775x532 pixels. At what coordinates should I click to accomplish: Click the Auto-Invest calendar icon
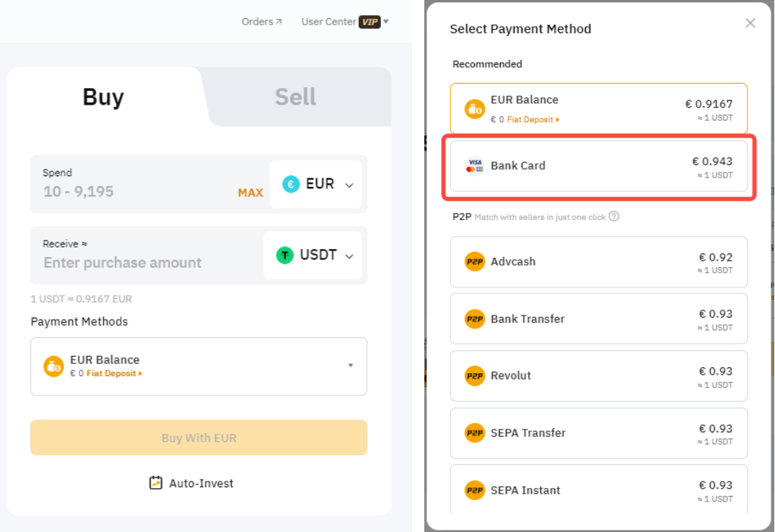(155, 482)
